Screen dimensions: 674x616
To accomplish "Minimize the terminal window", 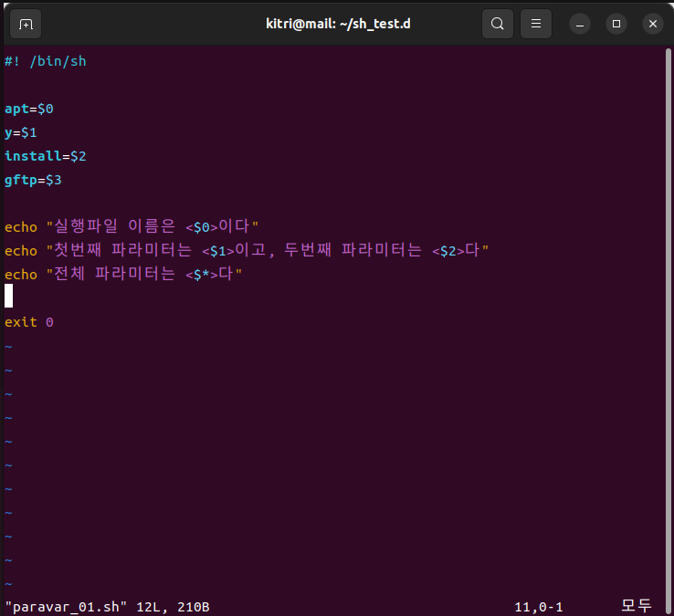I will [579, 24].
